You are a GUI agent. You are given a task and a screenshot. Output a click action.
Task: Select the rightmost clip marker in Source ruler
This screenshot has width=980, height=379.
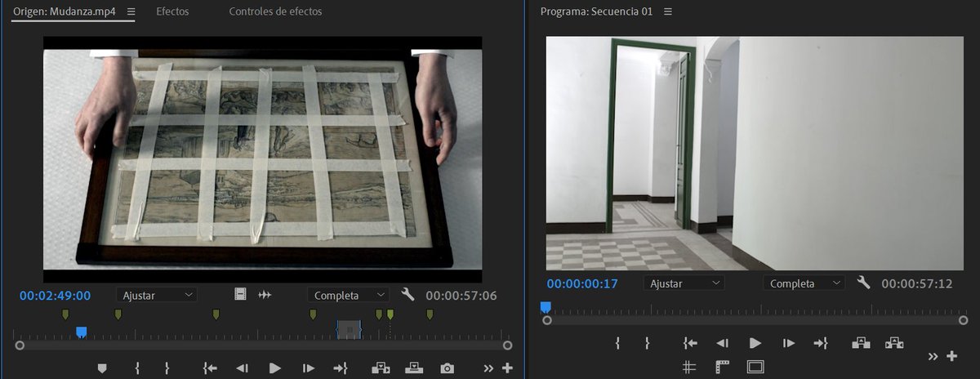point(430,314)
